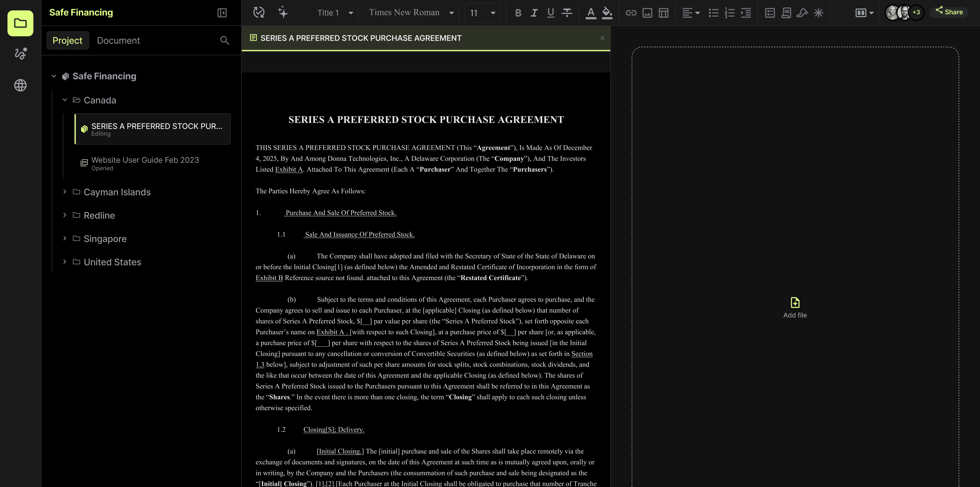Switch to the Document tab
Image resolution: width=980 pixels, height=487 pixels.
click(x=118, y=40)
